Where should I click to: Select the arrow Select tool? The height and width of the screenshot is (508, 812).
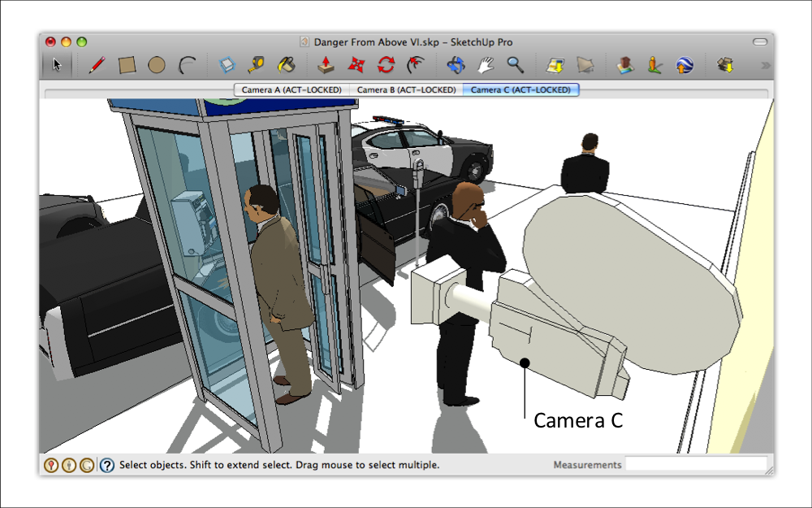click(x=57, y=65)
